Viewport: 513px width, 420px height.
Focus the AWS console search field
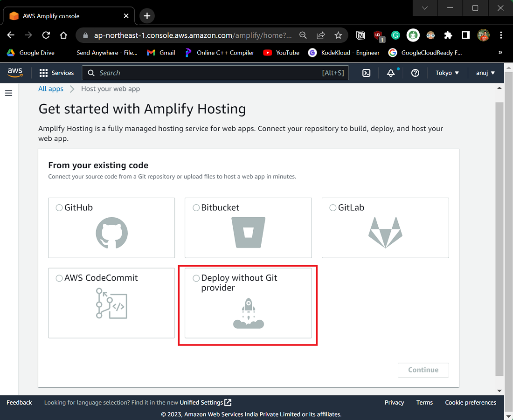point(215,73)
